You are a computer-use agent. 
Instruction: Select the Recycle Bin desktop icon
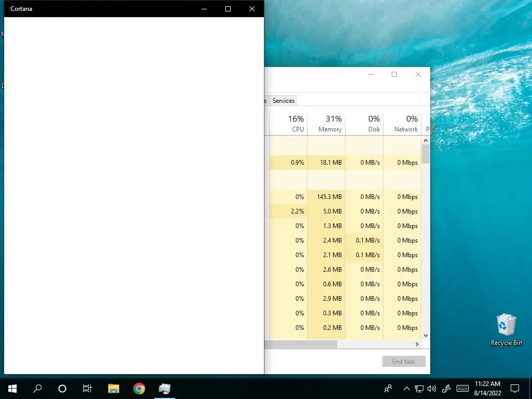tap(506, 330)
